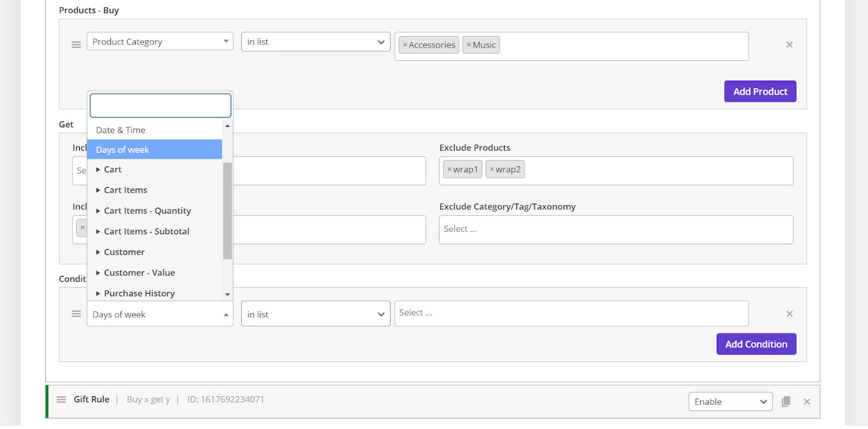Open Gift Rule Enable status dropdown

pos(730,402)
